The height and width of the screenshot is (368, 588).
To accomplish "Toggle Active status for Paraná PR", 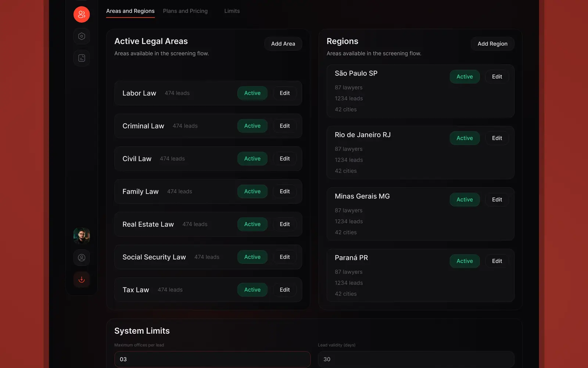I will click(x=465, y=261).
